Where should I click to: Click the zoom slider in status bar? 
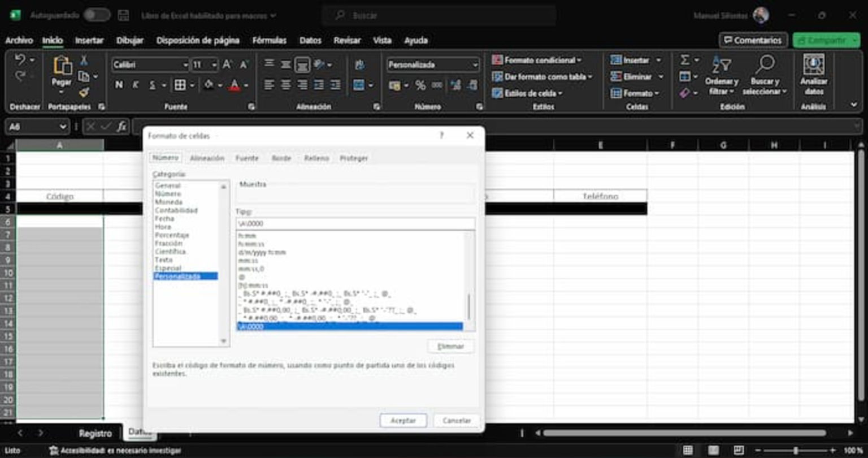click(796, 451)
